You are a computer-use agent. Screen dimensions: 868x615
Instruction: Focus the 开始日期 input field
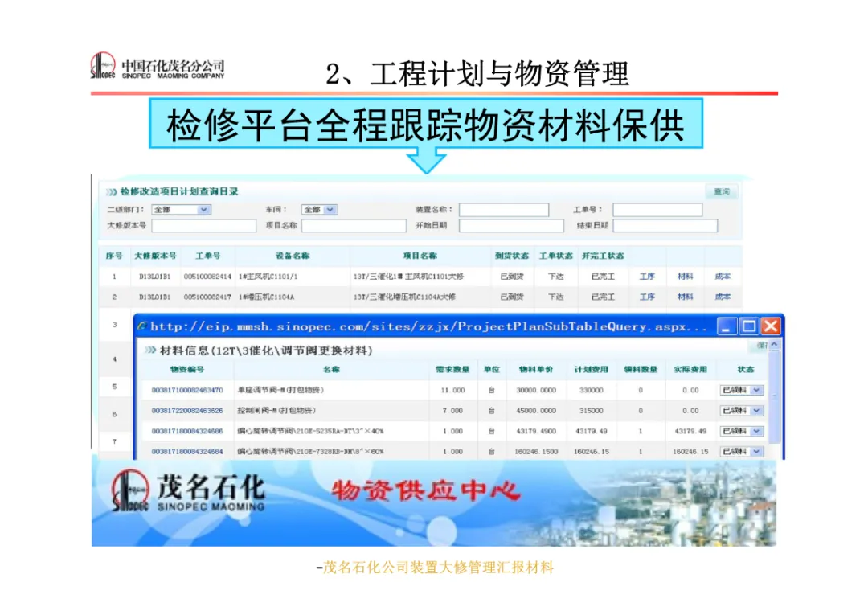[x=511, y=225]
